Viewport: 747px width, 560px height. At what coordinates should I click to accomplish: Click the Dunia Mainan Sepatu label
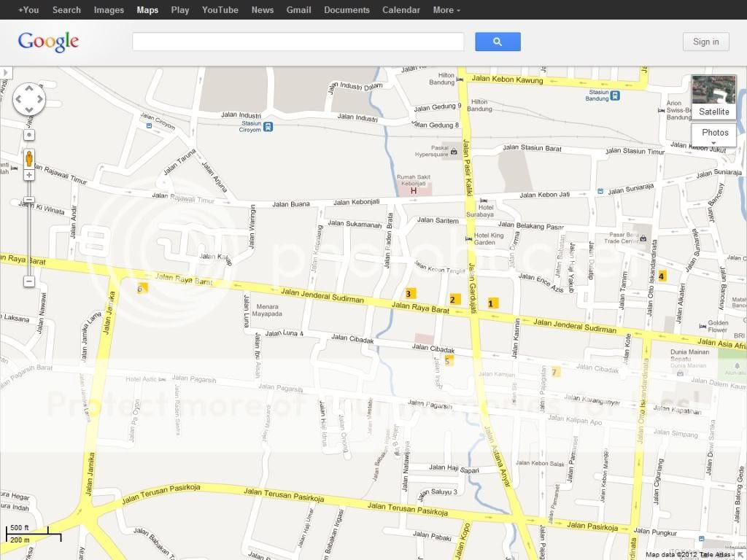click(689, 355)
